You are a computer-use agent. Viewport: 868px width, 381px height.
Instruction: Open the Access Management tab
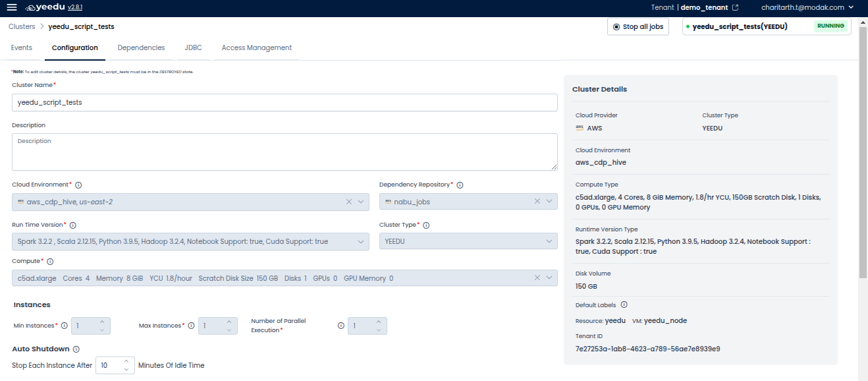click(257, 47)
